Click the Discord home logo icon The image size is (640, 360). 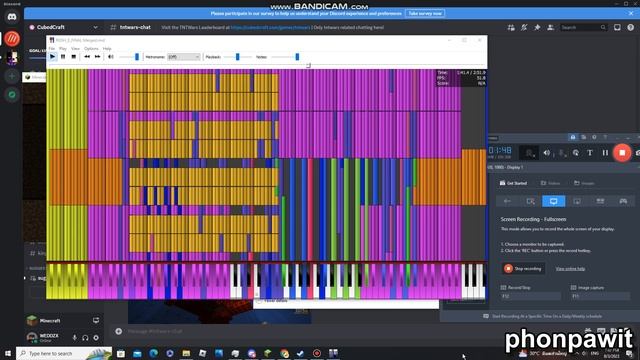click(x=12, y=17)
